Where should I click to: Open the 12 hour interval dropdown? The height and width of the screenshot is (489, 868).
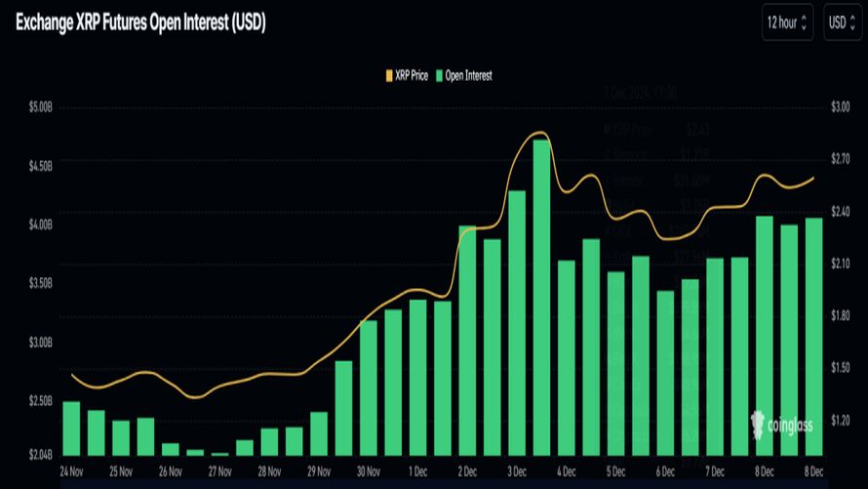787,22
